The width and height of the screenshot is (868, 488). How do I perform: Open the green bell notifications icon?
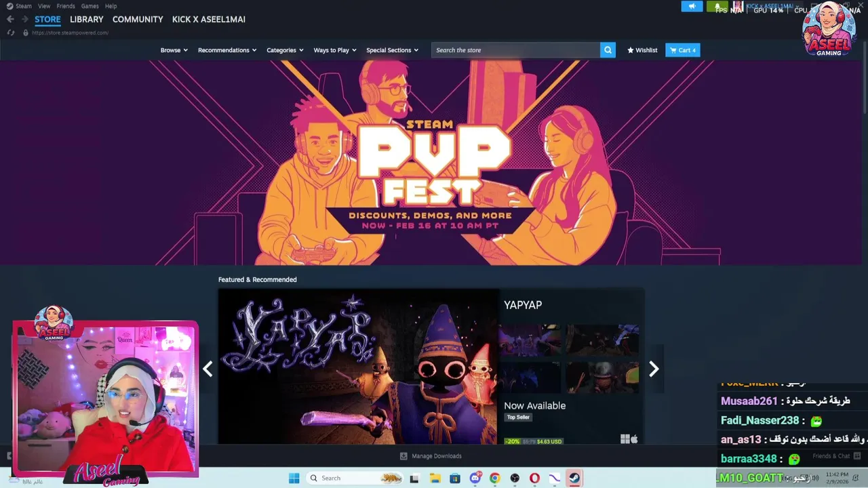717,7
